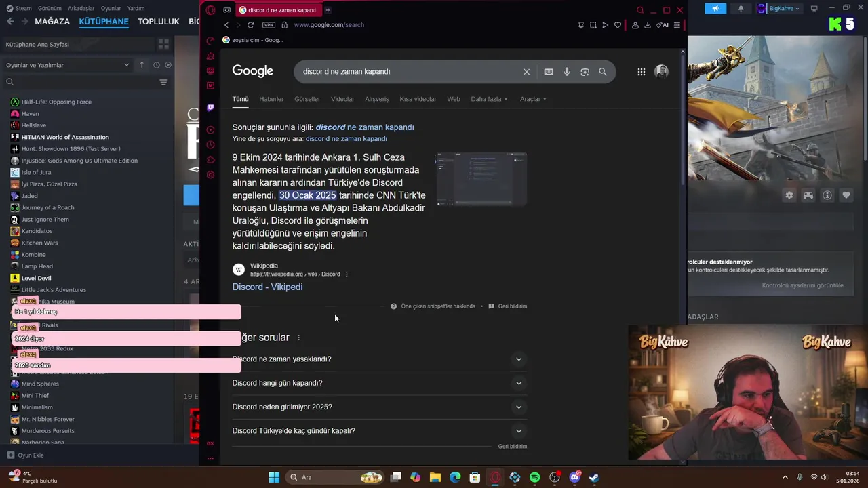868x488 pixels.
Task: Start Google voice search microphone
Action: pyautogui.click(x=566, y=72)
